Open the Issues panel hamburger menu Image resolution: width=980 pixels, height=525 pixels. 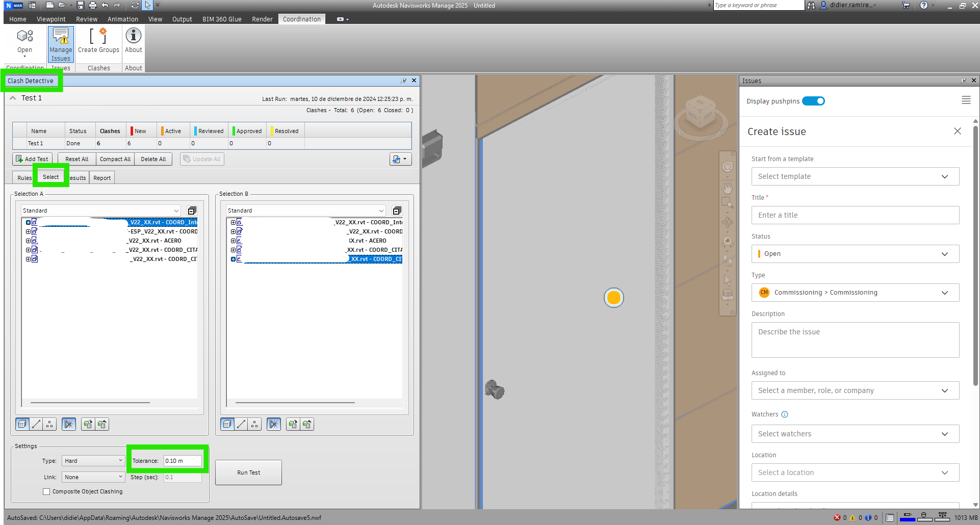[x=966, y=100]
